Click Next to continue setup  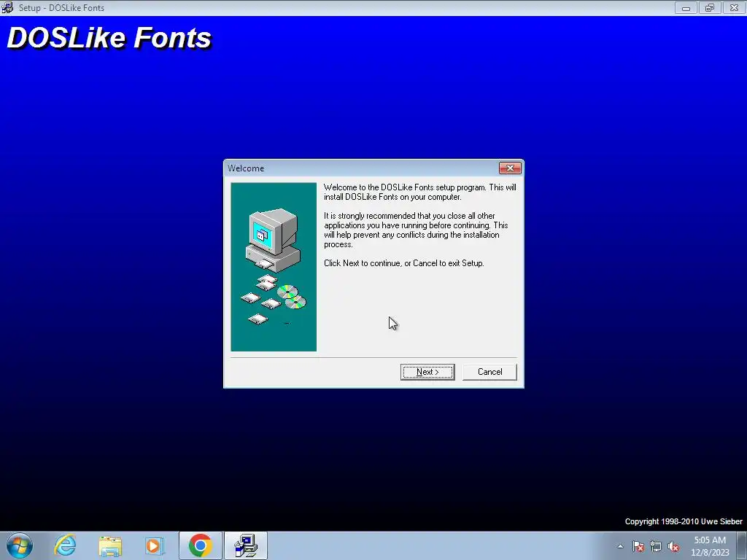(x=427, y=372)
